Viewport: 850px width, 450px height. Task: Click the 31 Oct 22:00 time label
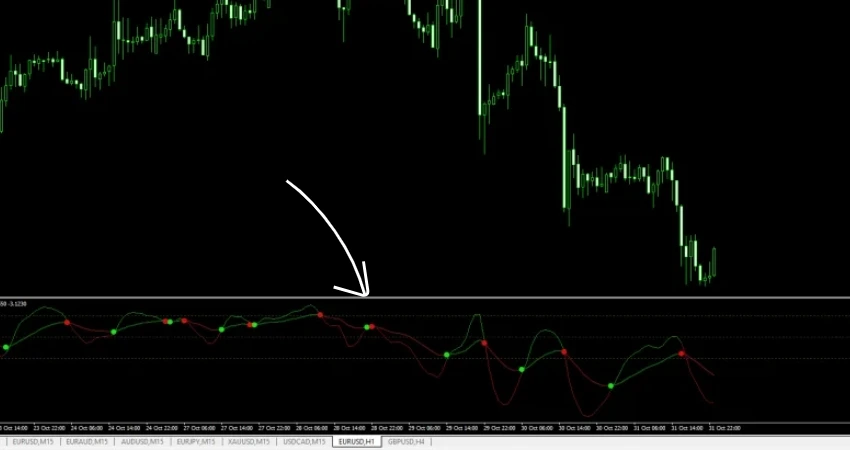(x=725, y=428)
